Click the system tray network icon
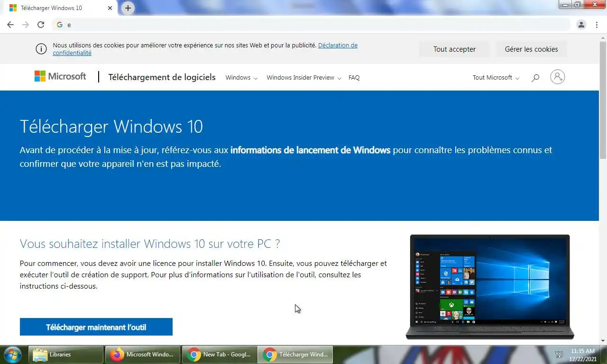This screenshot has height=364, width=607. pyautogui.click(x=559, y=355)
